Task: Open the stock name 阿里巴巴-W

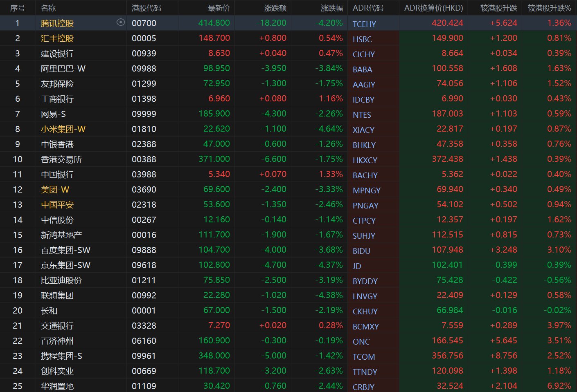Action: (63, 69)
